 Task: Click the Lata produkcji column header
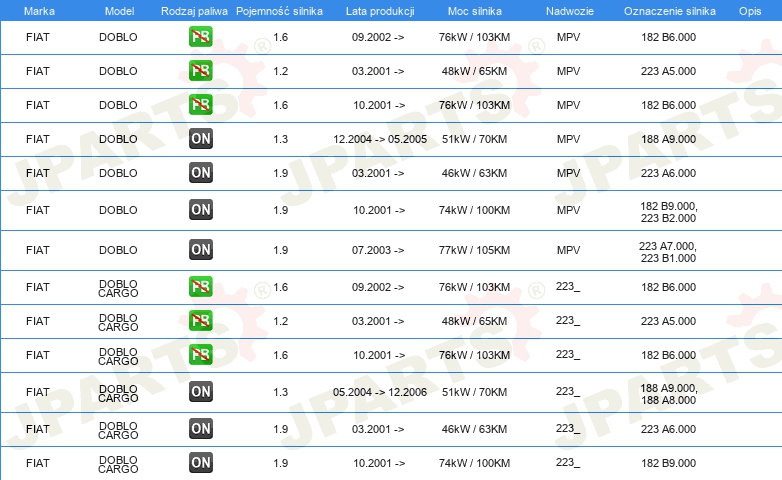pyautogui.click(x=380, y=11)
